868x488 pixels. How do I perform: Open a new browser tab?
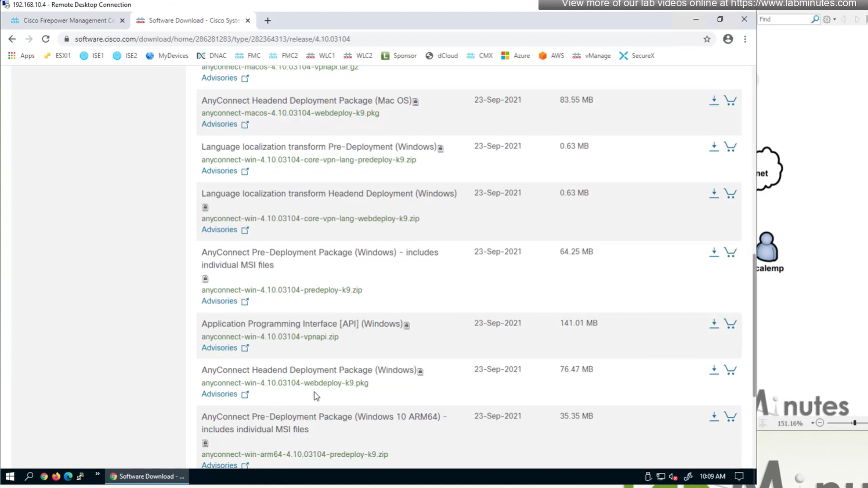267,20
